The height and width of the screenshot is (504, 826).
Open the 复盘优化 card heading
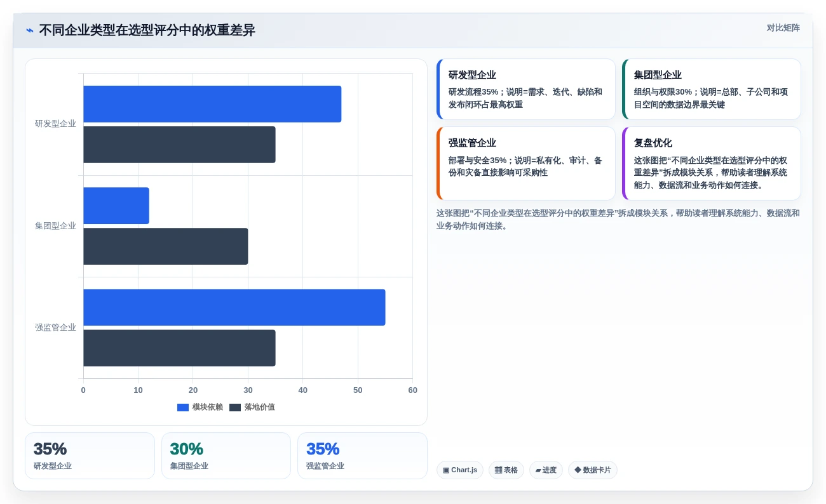(x=653, y=143)
